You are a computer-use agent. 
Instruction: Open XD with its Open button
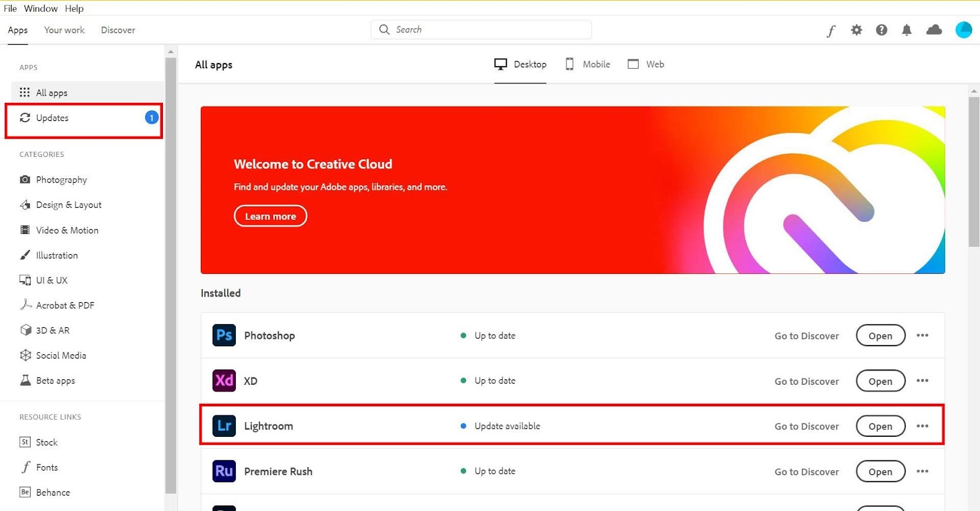(880, 381)
